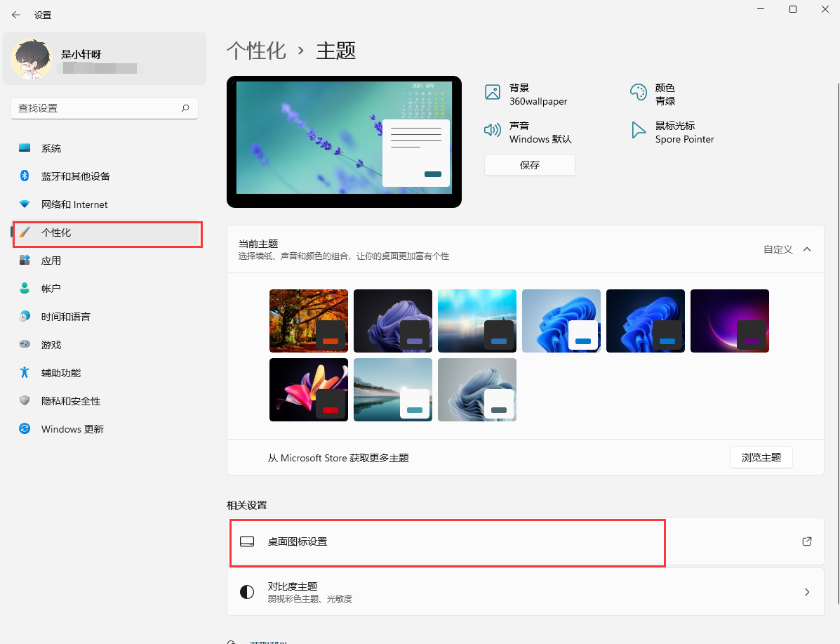The image size is (840, 644).
Task: Click the back arrow in Settings header
Action: coord(16,15)
